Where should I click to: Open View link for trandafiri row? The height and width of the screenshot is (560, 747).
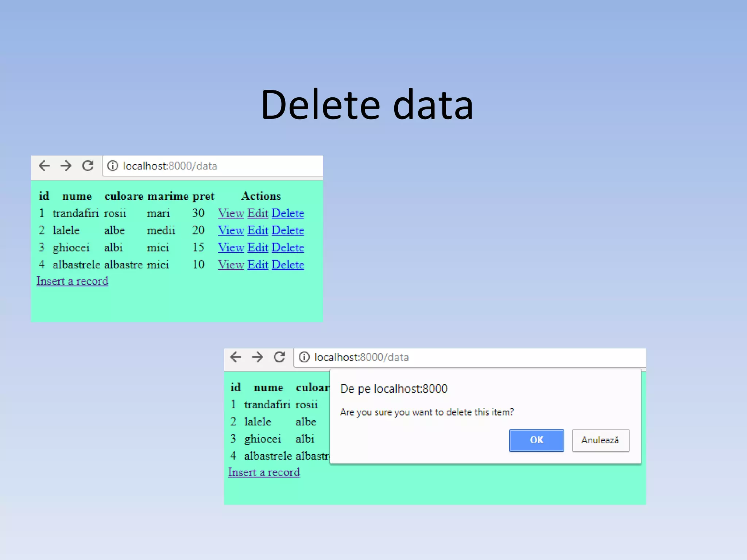[x=231, y=213]
